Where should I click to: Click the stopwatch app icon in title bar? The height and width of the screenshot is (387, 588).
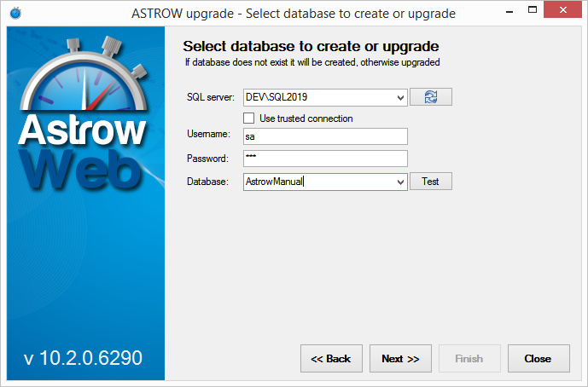click(15, 14)
